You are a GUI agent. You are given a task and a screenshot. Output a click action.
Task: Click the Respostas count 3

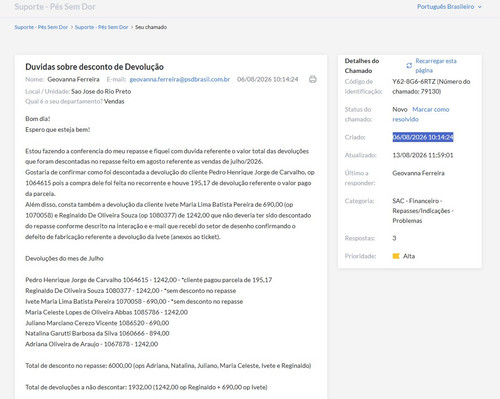tap(394, 238)
